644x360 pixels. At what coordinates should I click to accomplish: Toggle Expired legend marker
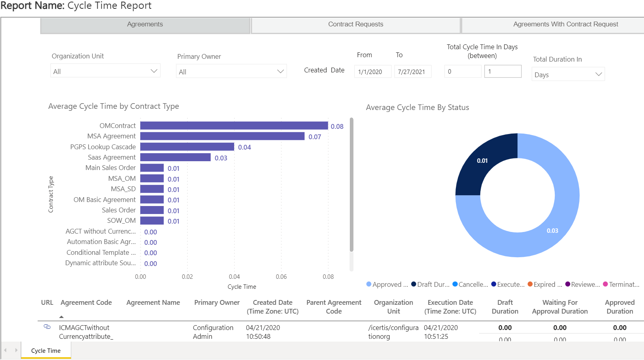(530, 284)
